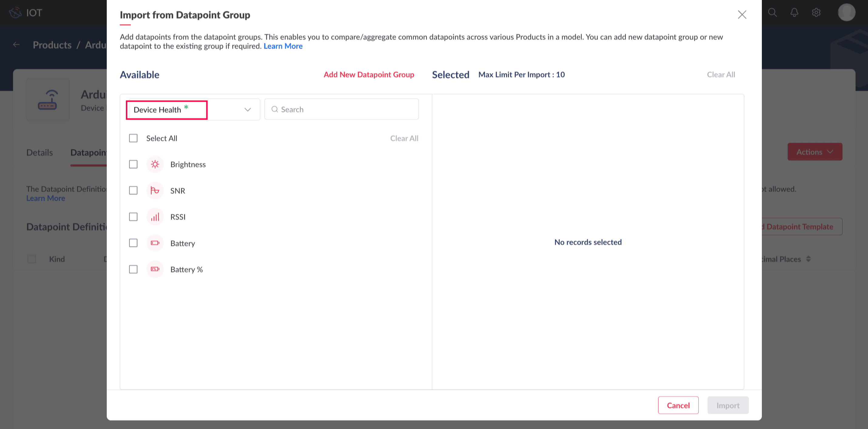Click the RSSI signal bars icon
Screen dimensions: 868x429
click(x=155, y=217)
